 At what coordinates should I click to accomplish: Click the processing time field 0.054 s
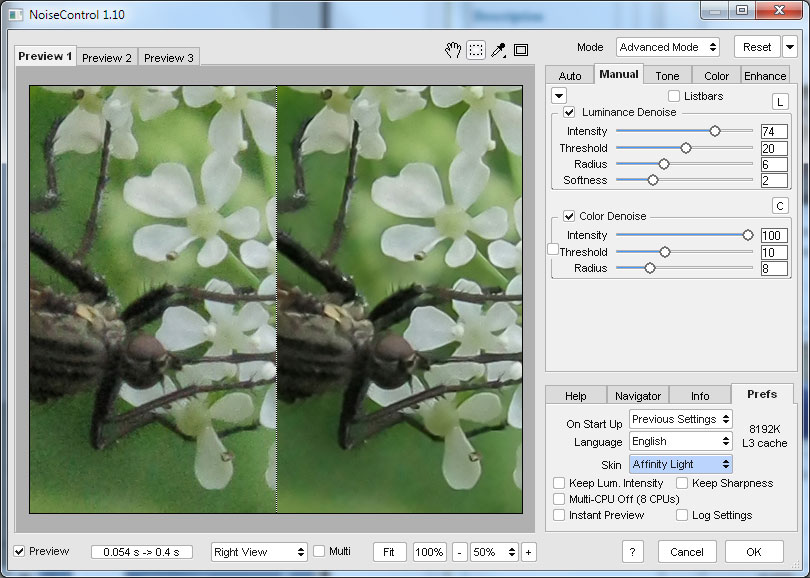142,552
